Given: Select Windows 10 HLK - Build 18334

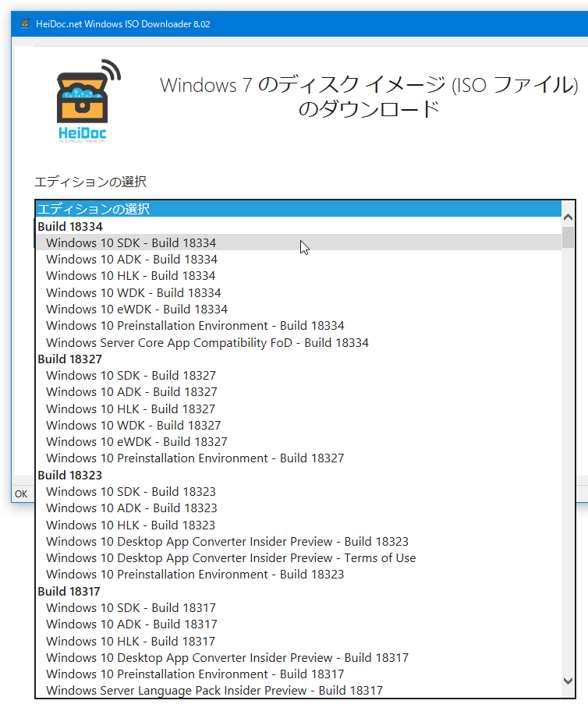Looking at the screenshot, I should (299, 276).
